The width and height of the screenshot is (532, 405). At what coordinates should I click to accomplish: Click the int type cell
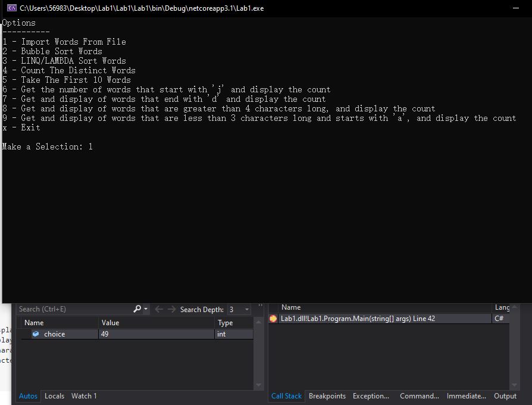234,334
